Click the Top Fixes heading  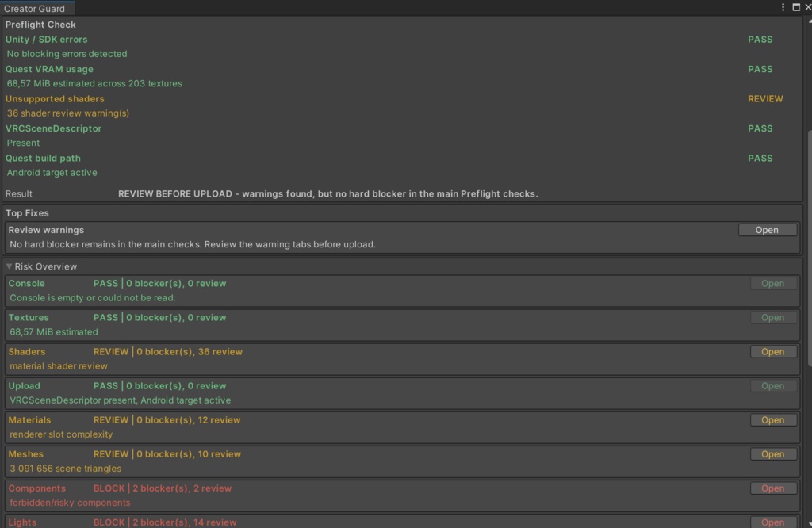click(x=27, y=212)
